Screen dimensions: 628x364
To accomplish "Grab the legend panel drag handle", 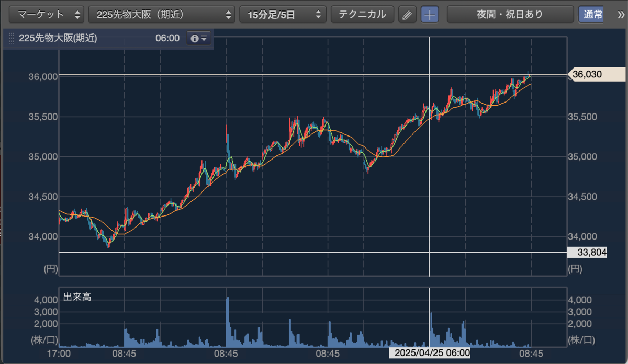I will pos(12,38).
